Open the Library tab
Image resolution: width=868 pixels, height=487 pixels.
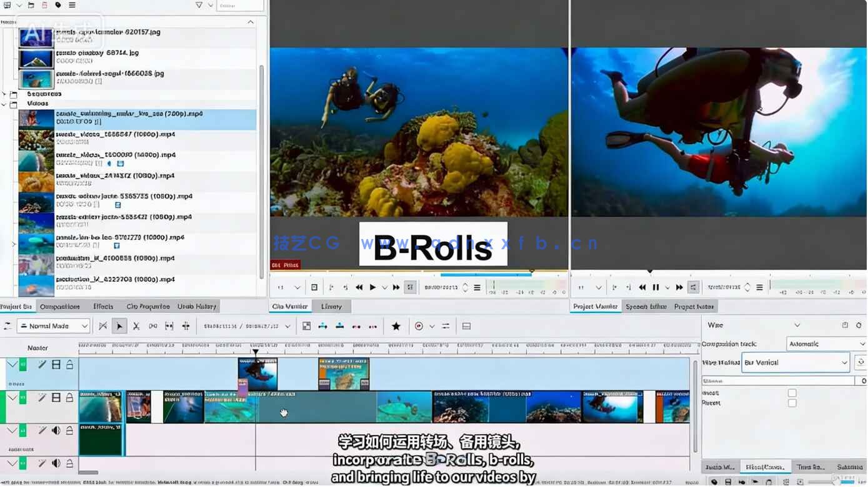(331, 307)
